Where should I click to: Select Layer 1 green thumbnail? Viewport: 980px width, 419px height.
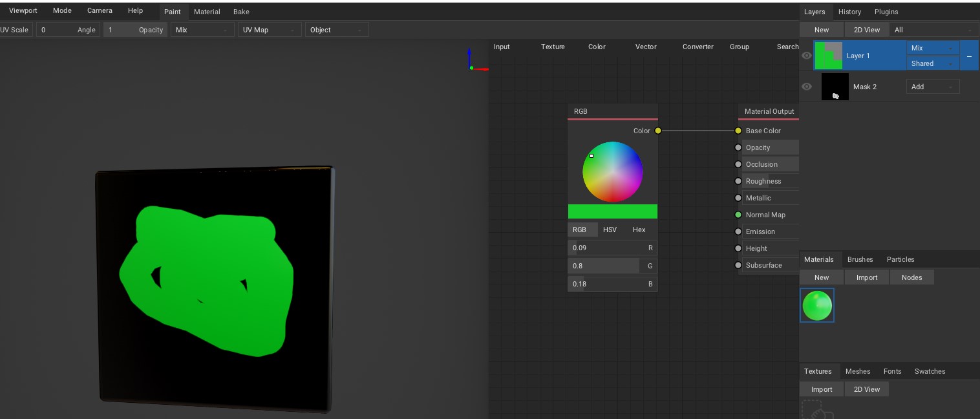[x=828, y=56]
